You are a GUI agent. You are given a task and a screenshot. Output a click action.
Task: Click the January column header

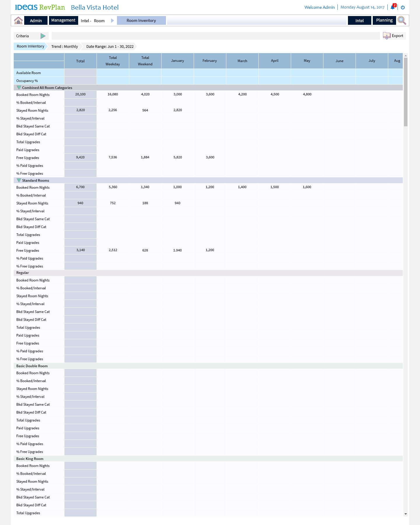pos(177,61)
